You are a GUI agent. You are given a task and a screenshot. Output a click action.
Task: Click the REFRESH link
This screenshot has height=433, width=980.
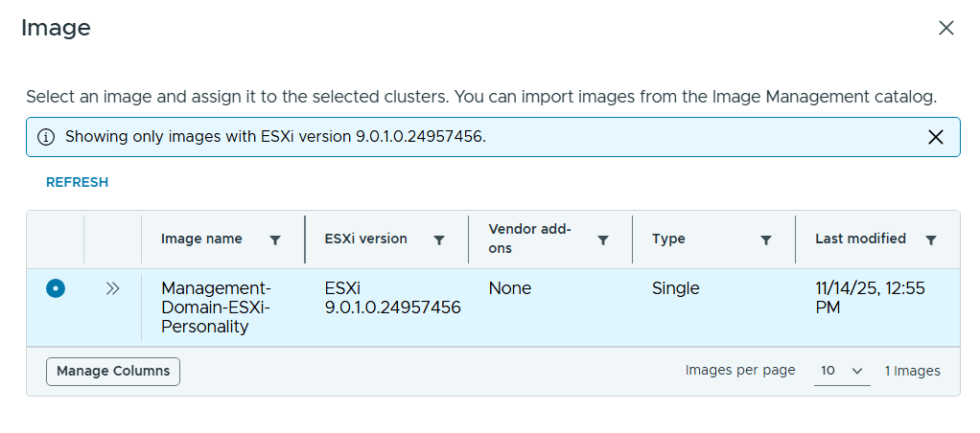click(77, 182)
